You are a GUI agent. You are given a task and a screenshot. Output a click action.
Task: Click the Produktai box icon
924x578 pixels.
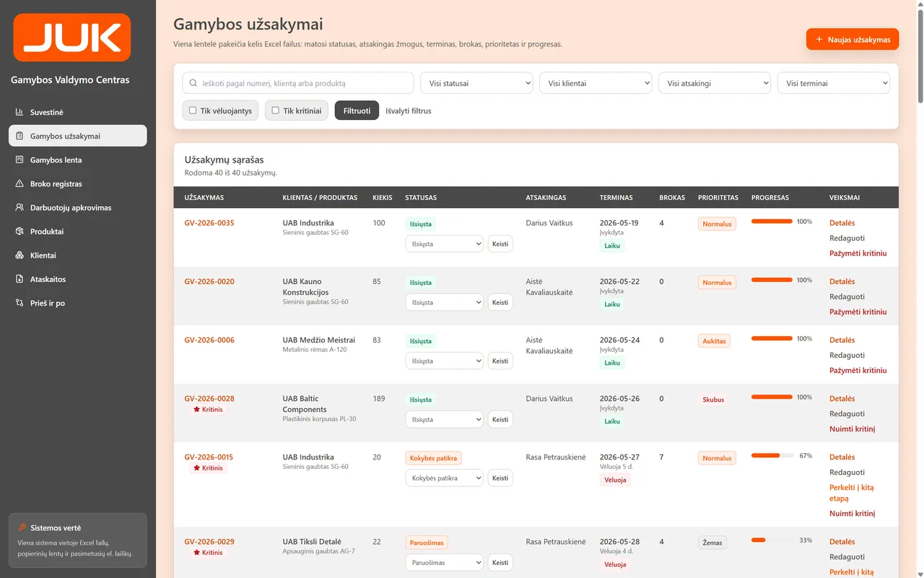tap(19, 231)
